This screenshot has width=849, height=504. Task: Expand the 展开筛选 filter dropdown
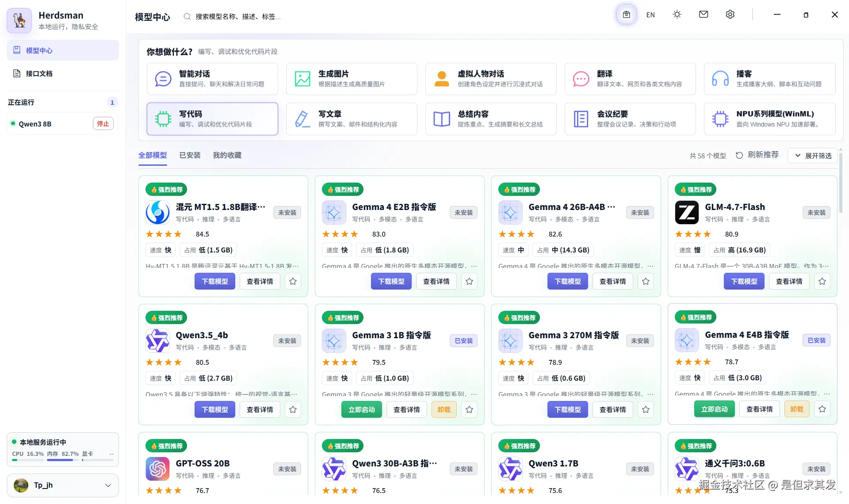coord(813,156)
